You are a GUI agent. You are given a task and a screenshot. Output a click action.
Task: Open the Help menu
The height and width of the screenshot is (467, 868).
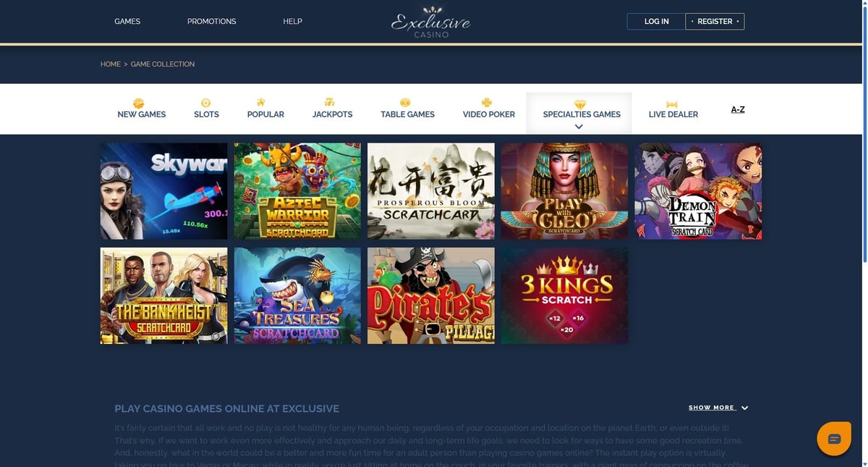292,22
